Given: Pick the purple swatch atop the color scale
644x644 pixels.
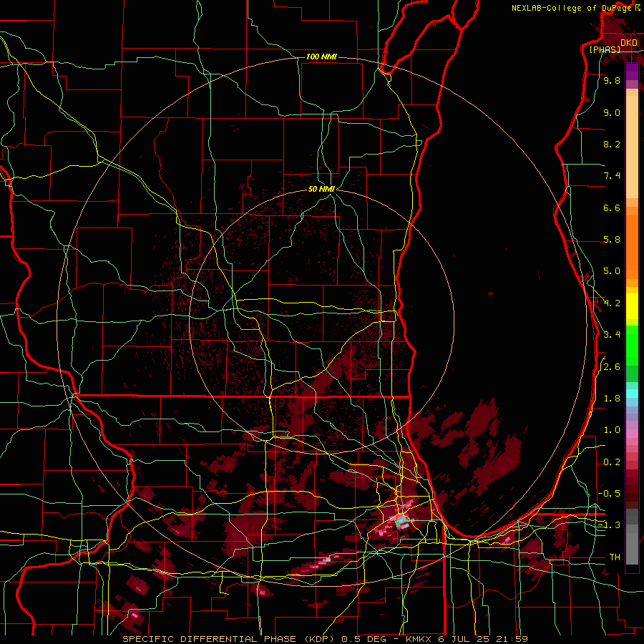Looking at the screenshot, I should (632, 72).
